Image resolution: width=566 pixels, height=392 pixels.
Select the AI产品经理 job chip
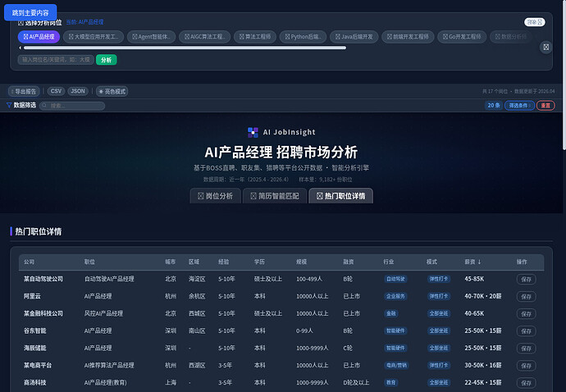(39, 36)
